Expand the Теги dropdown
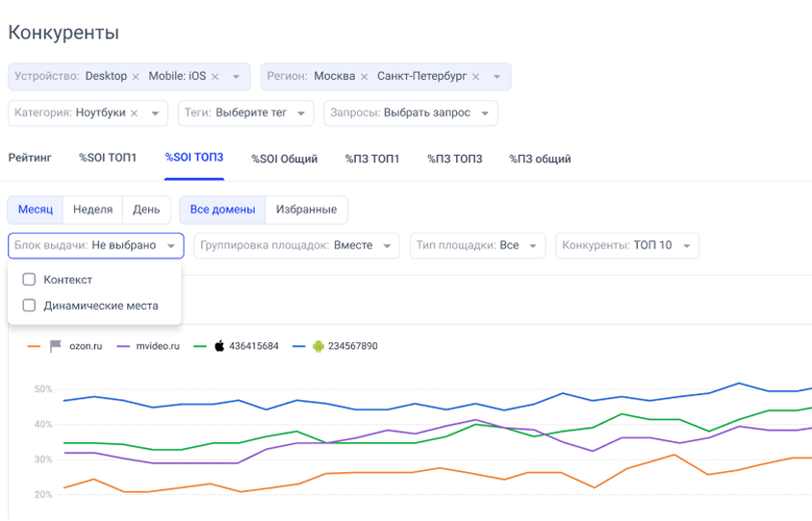Screen dimensions: 812x521 point(246,113)
